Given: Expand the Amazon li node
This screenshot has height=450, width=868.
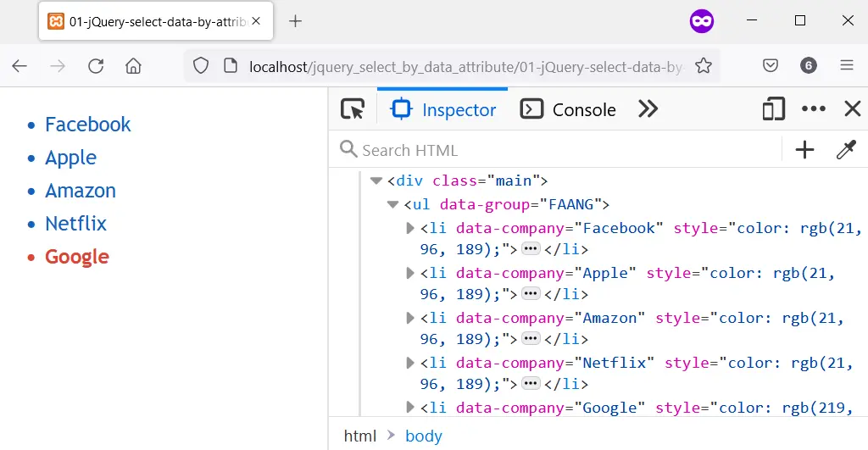Looking at the screenshot, I should tap(410, 318).
